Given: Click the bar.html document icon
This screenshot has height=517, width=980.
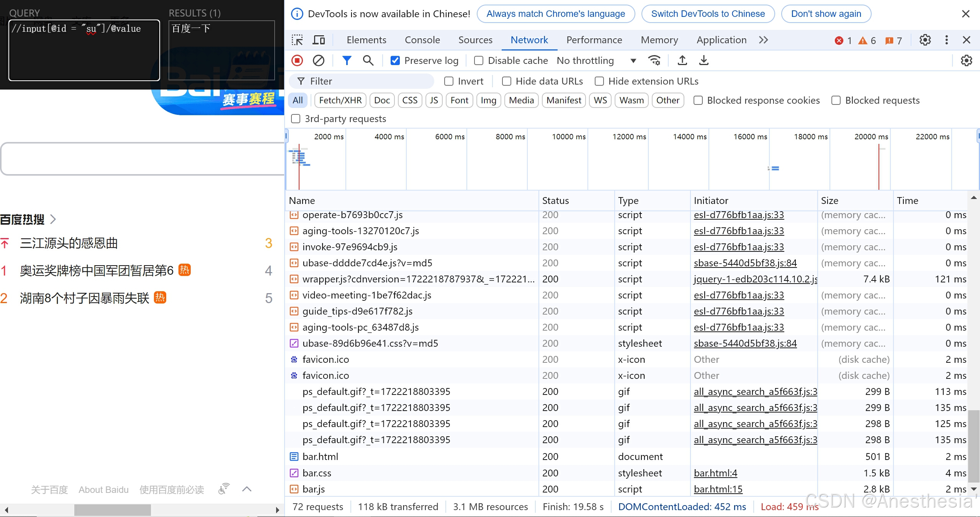Looking at the screenshot, I should pyautogui.click(x=294, y=457).
